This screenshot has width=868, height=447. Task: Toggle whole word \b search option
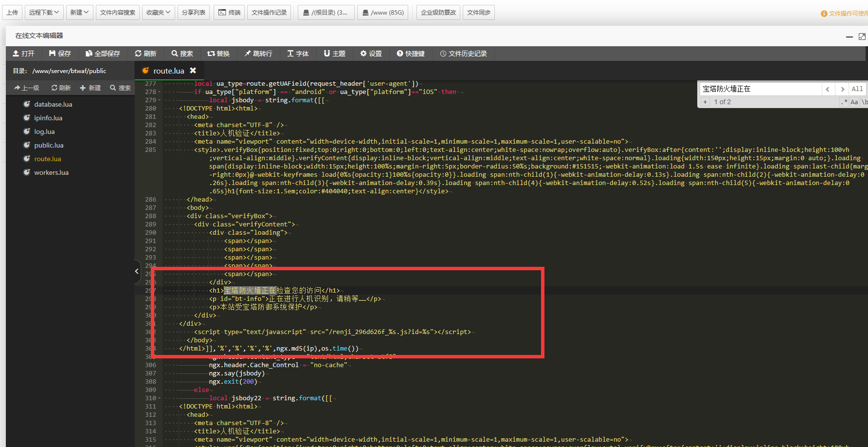click(x=864, y=102)
